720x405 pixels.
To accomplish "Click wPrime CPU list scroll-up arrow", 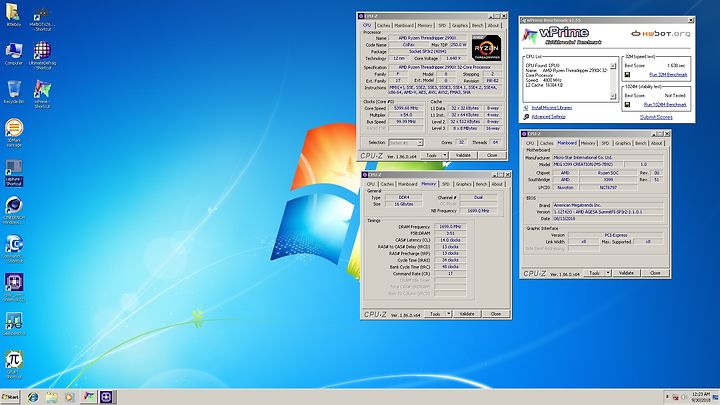I will click(x=613, y=66).
